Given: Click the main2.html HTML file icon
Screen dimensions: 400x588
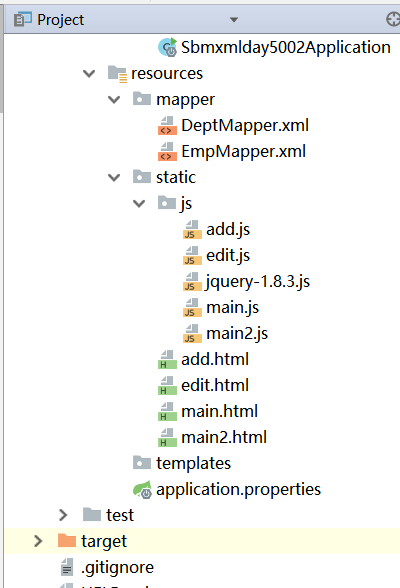Looking at the screenshot, I should 167,438.
